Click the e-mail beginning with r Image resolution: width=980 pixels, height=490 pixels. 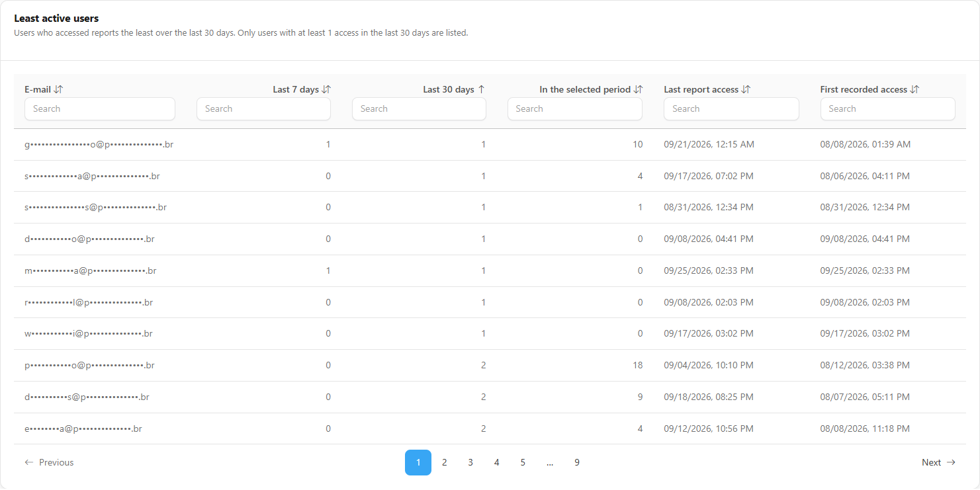89,302
